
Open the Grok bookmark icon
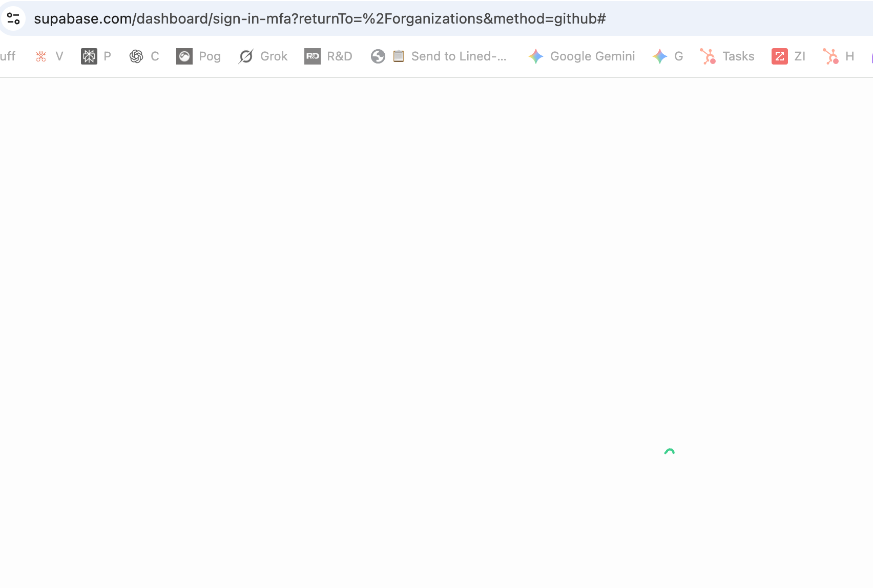pyautogui.click(x=245, y=56)
